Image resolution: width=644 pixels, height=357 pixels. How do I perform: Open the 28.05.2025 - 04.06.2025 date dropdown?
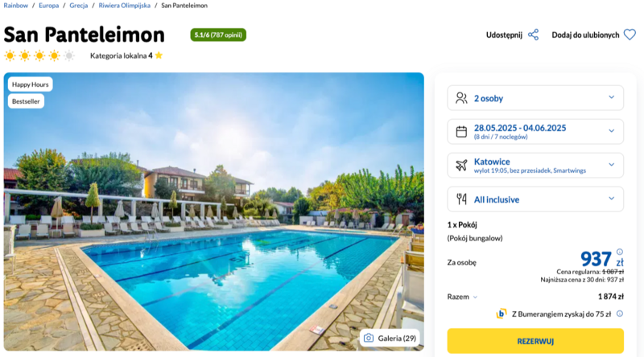(x=535, y=132)
